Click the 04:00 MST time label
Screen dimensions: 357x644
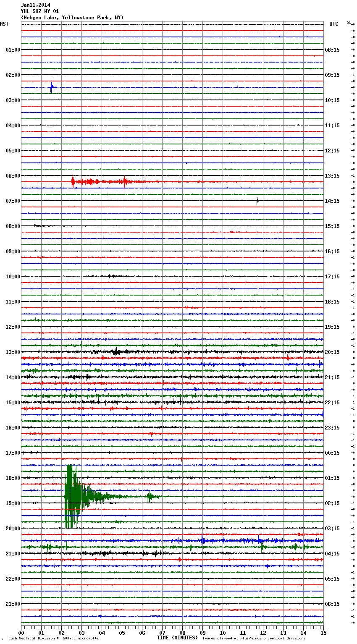[x=13, y=126]
